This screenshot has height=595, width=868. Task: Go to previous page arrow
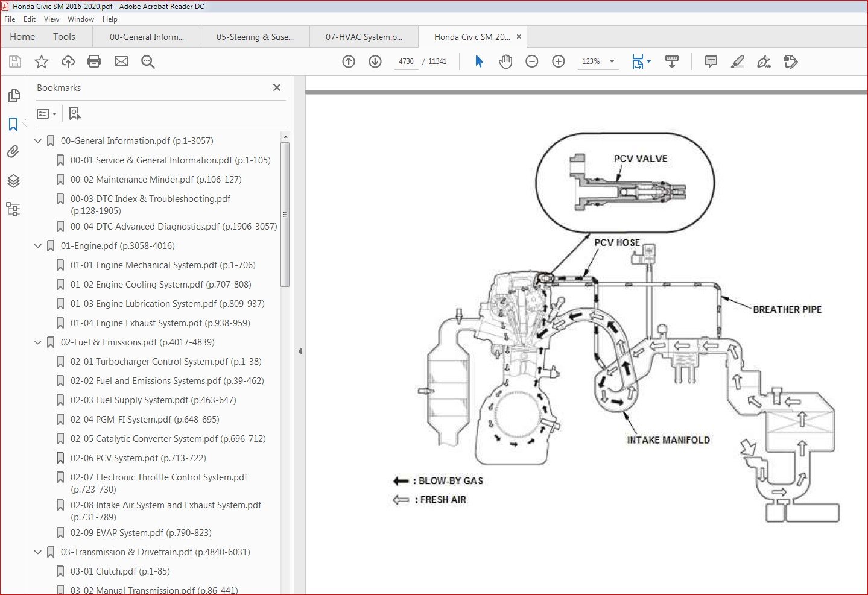point(349,61)
